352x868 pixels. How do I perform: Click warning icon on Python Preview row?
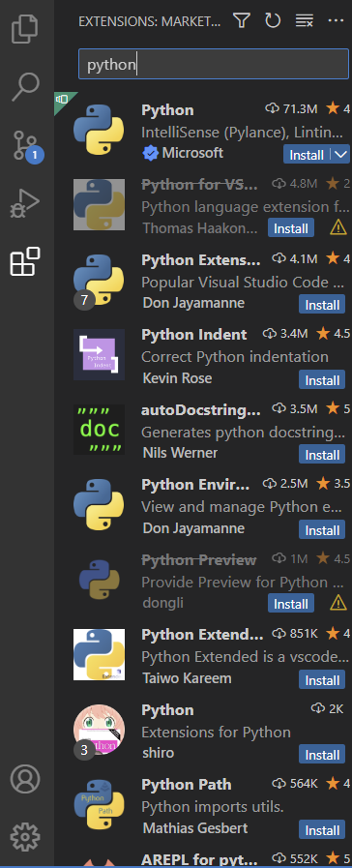pyautogui.click(x=338, y=602)
